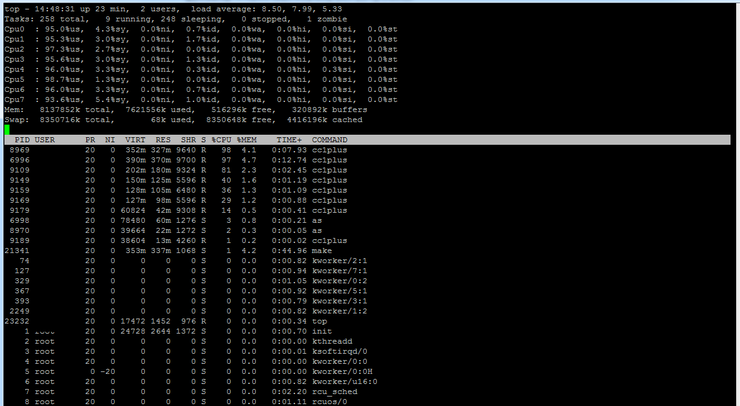Click the kworker/1:2 command
The width and height of the screenshot is (740, 406).
tap(340, 311)
